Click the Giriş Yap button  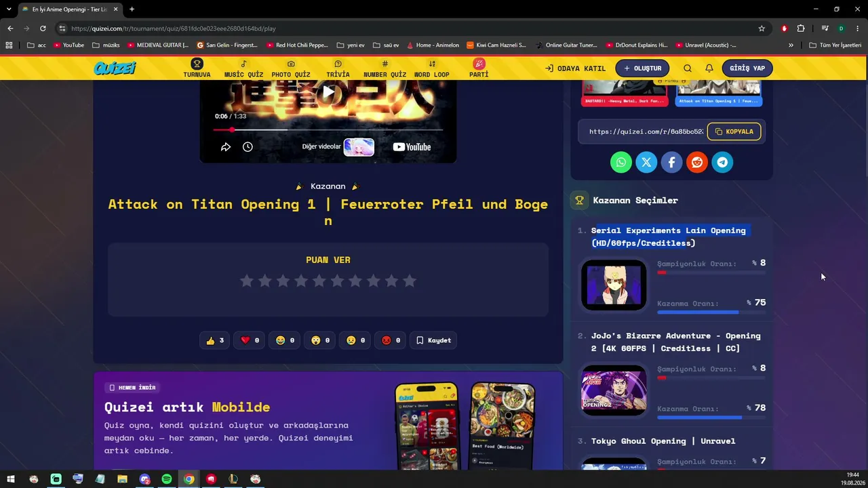point(747,68)
